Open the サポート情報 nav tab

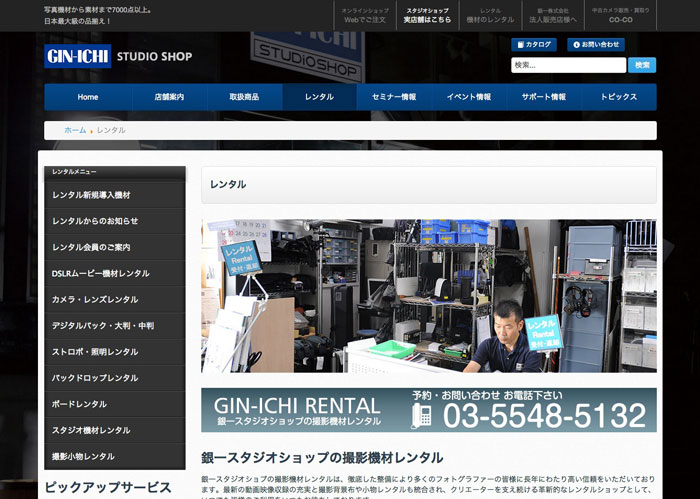click(x=544, y=97)
